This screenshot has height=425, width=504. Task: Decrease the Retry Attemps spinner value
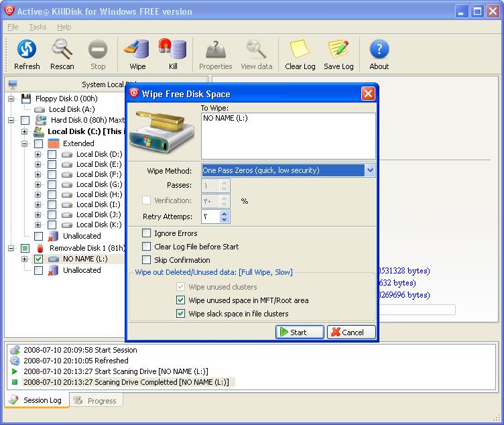pos(225,220)
